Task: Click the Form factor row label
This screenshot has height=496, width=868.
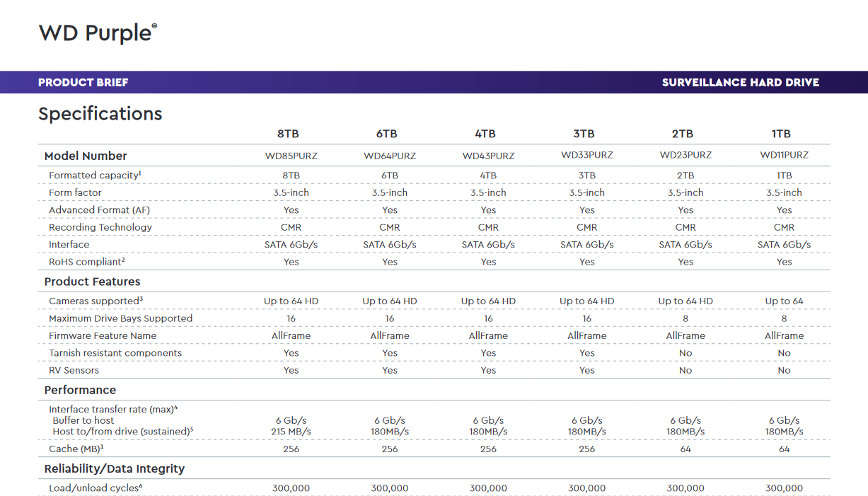Action: point(75,192)
